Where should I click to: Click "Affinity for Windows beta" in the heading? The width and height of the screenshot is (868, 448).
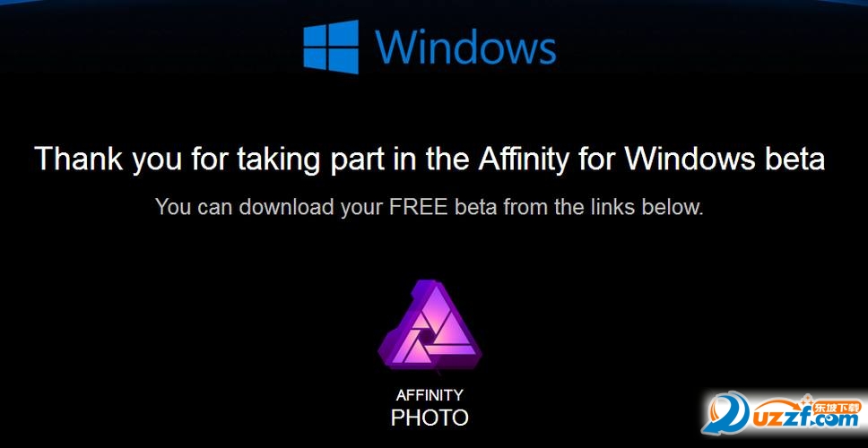click(x=652, y=159)
